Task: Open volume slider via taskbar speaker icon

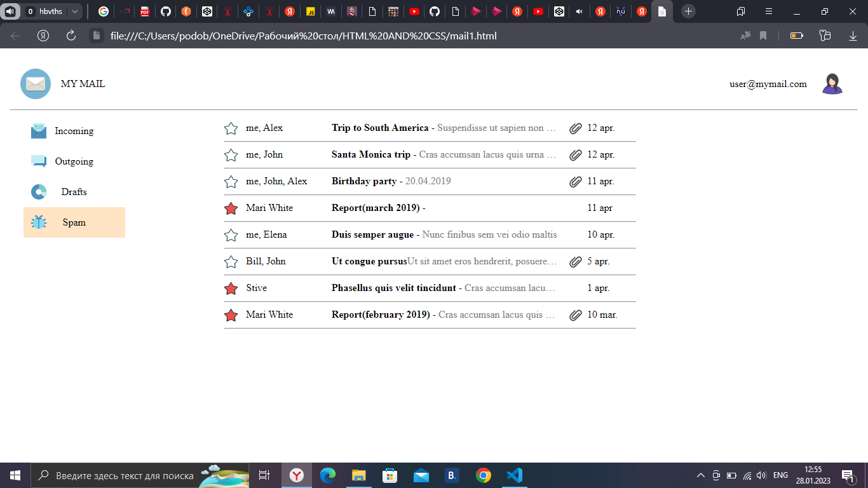Action: (x=761, y=475)
